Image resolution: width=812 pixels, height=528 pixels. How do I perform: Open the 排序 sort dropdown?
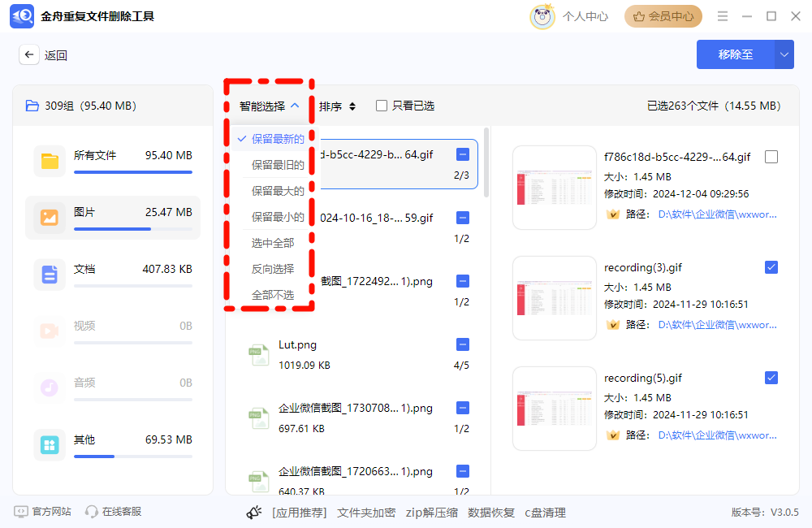tap(338, 106)
